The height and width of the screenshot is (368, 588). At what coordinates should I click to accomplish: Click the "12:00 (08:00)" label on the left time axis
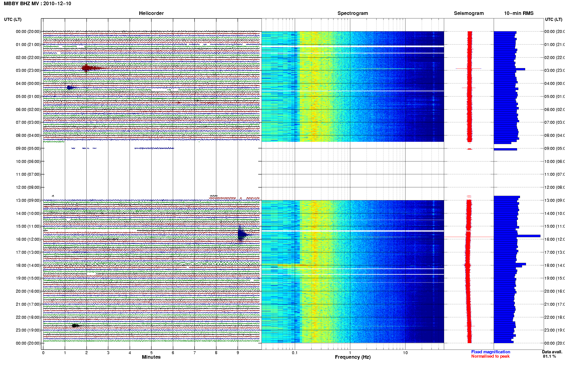click(x=28, y=187)
